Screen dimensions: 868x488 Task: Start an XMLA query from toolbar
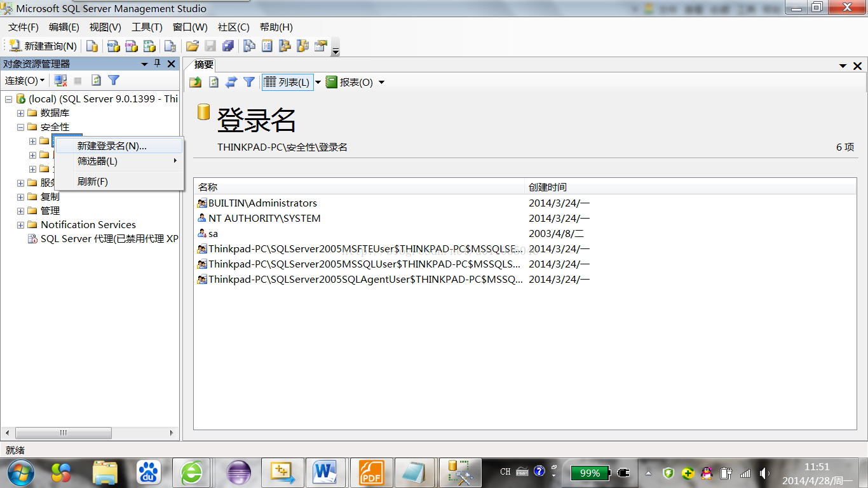149,46
